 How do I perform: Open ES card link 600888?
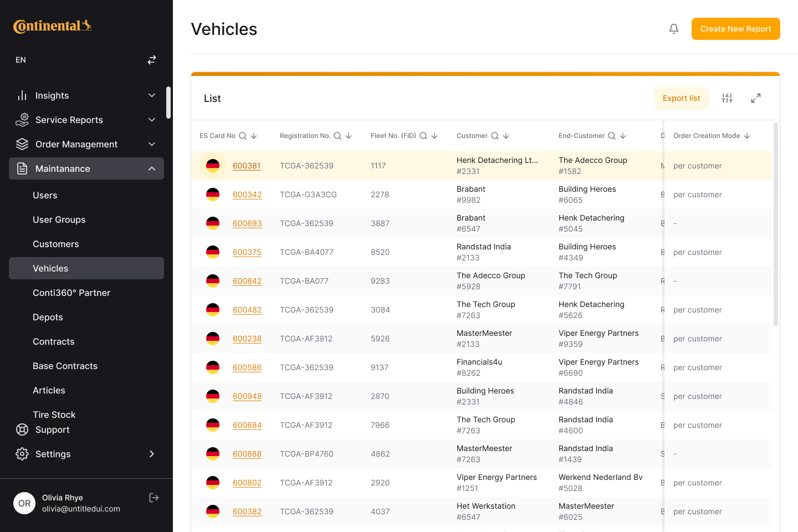[247, 454]
